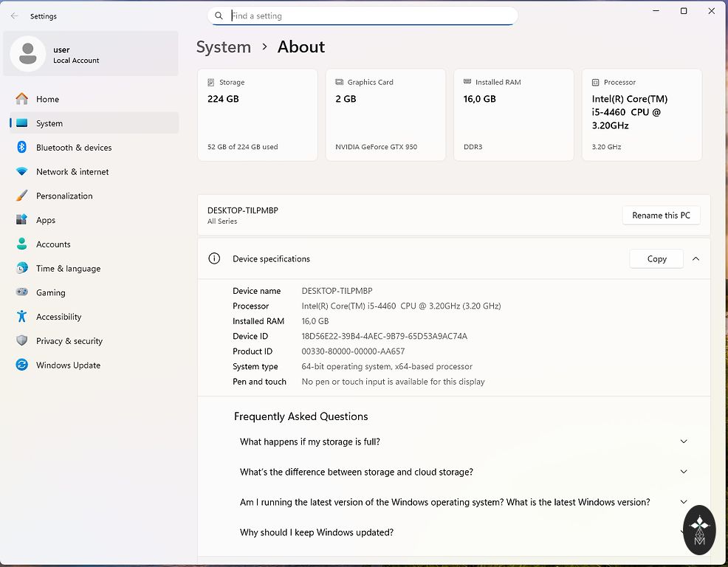This screenshot has height=567, width=728.
Task: Select the Gaming controller icon
Action: tap(22, 293)
